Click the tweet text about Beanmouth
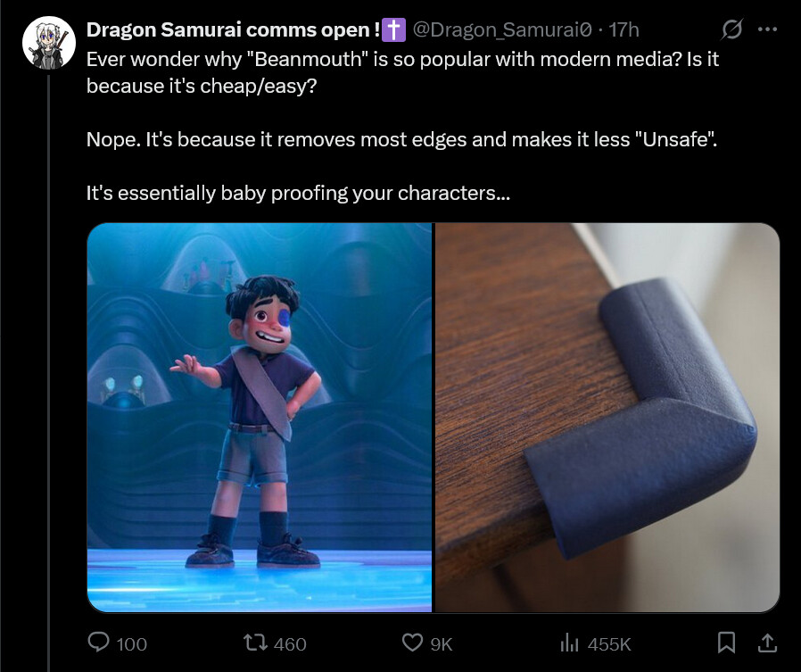Image resolution: width=801 pixels, height=672 pixels. click(x=402, y=126)
